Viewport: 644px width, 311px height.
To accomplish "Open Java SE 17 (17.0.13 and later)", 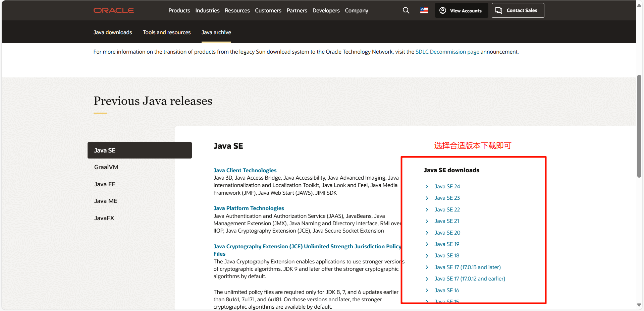I will pos(468,267).
